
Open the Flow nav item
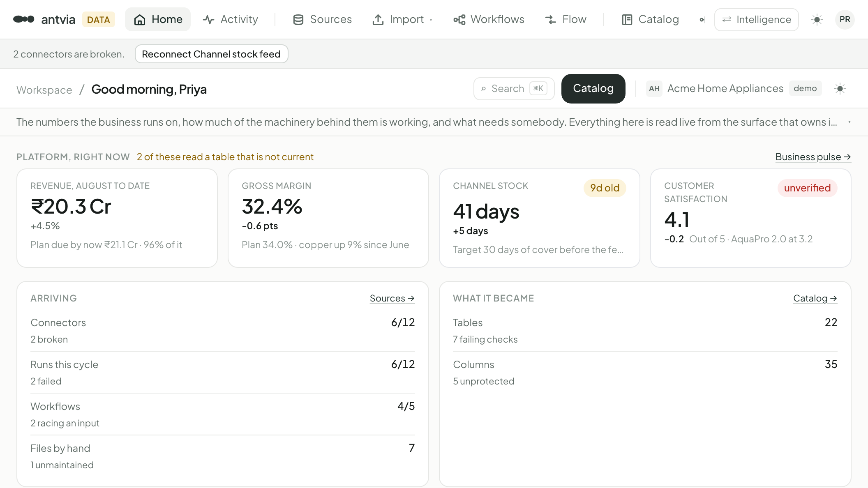[x=566, y=19]
